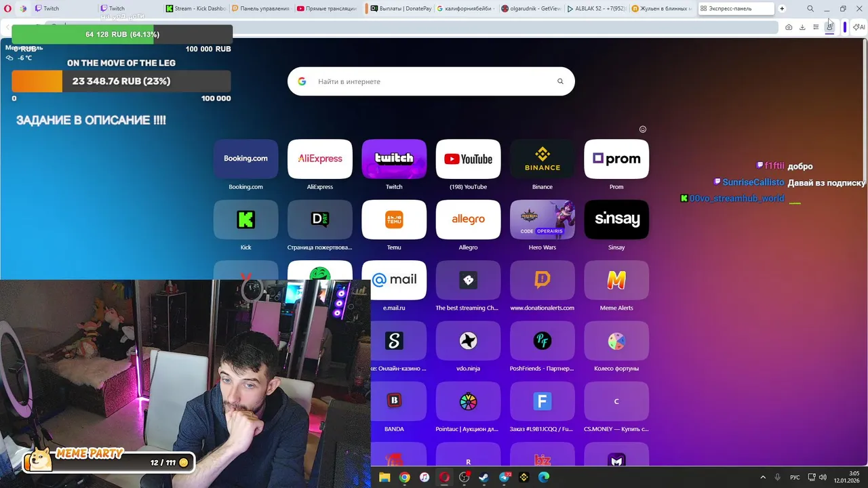Open The best streaming Ch... tile
The height and width of the screenshot is (488, 868).
pyautogui.click(x=468, y=280)
